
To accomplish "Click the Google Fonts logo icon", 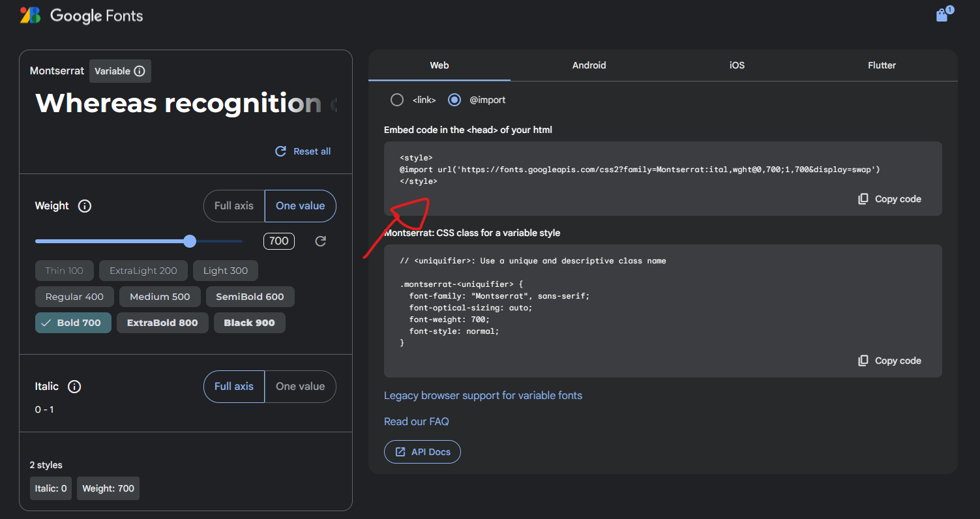I will coord(30,16).
